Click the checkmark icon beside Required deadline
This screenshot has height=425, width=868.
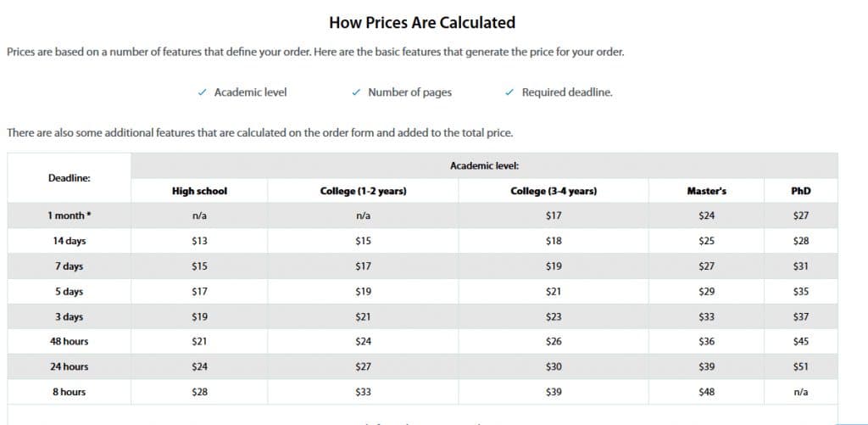click(x=509, y=92)
